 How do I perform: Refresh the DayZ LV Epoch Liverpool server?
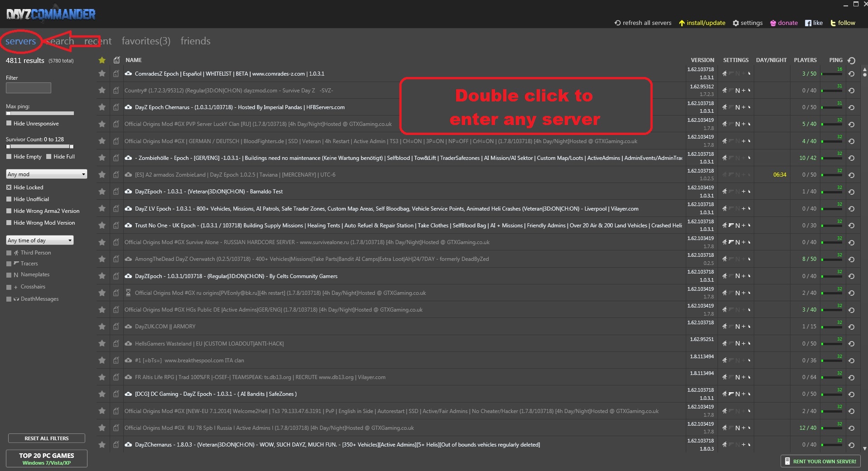click(x=852, y=209)
